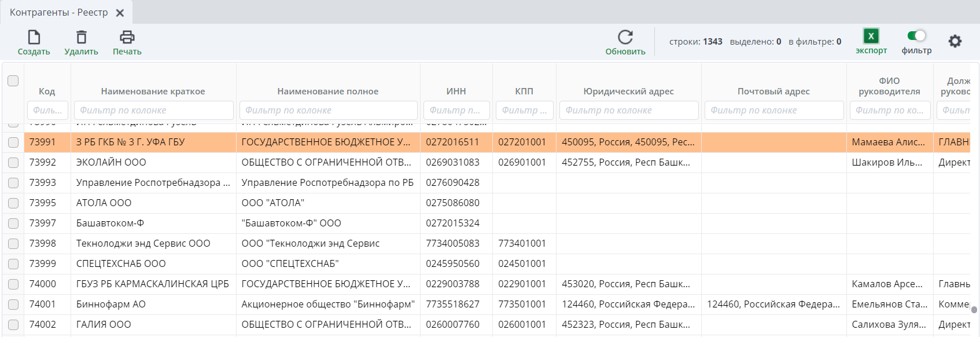Check the row checkbox for code 73993
Viewport: 980px width, 337px height.
click(x=13, y=183)
